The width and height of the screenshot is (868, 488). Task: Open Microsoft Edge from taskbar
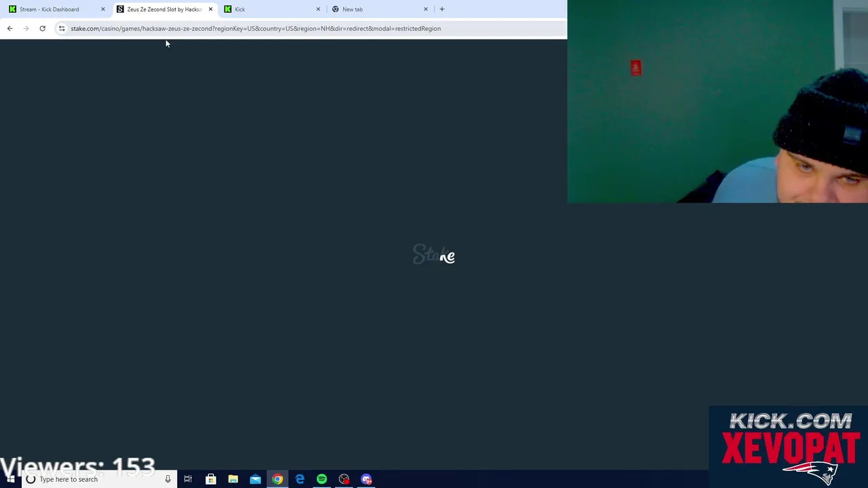[300, 479]
